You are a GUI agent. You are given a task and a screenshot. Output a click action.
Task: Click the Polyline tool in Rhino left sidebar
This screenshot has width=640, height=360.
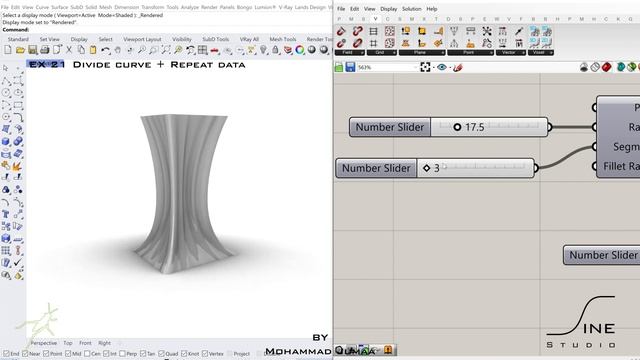tap(6, 80)
